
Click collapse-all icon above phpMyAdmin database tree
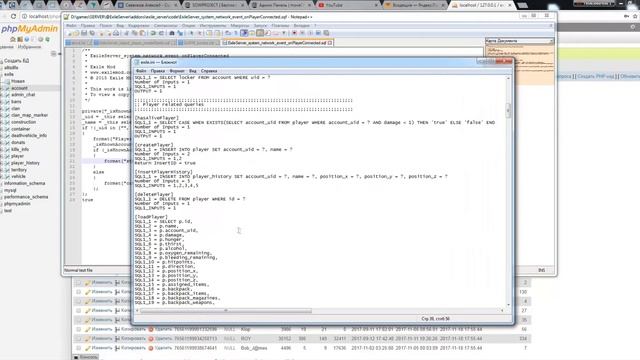tap(53, 53)
